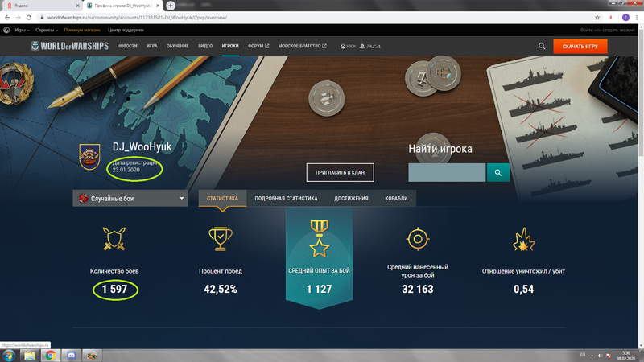Switch to the Яндекс browser tab

click(41, 6)
